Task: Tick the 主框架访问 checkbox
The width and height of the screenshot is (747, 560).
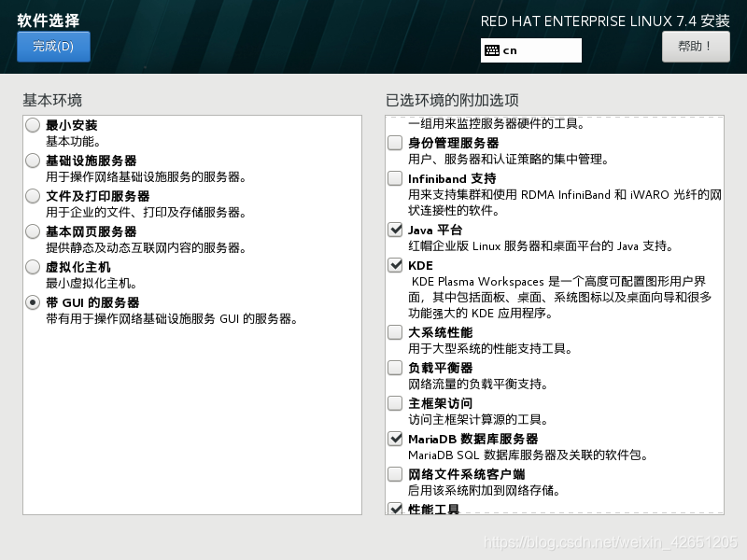Action: click(x=395, y=403)
